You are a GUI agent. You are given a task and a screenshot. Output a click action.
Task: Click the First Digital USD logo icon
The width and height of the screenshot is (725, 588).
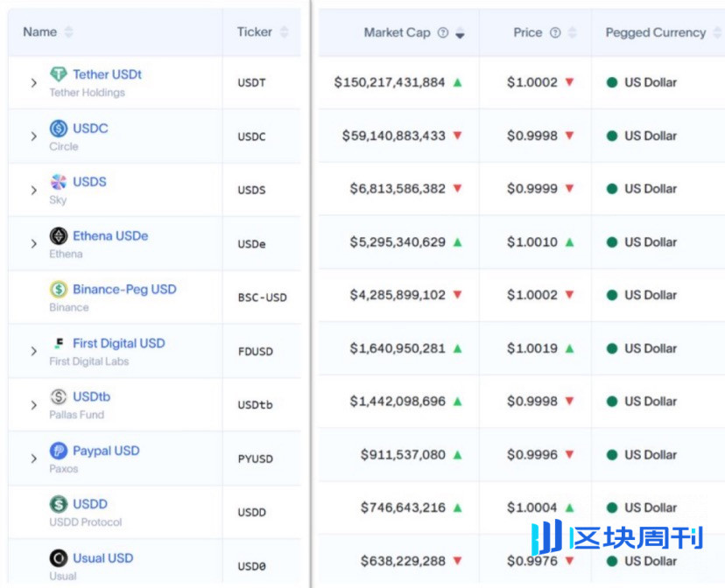click(59, 343)
